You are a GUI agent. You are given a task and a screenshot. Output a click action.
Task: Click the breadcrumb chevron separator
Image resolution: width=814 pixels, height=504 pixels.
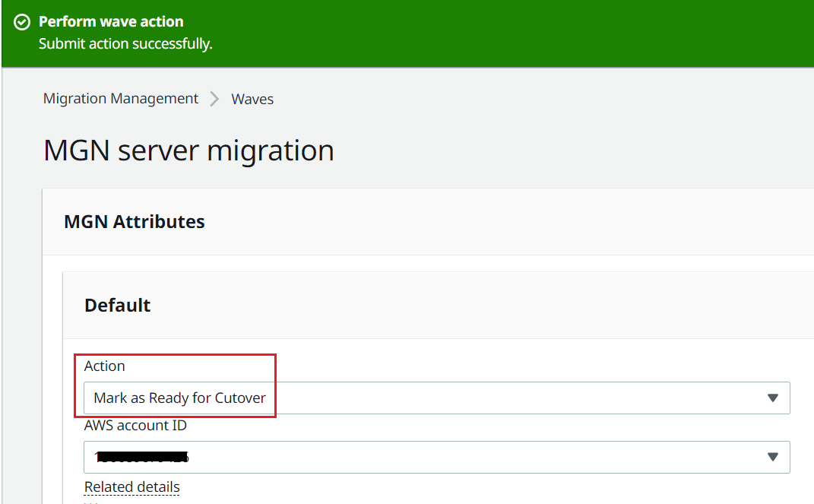pos(214,99)
